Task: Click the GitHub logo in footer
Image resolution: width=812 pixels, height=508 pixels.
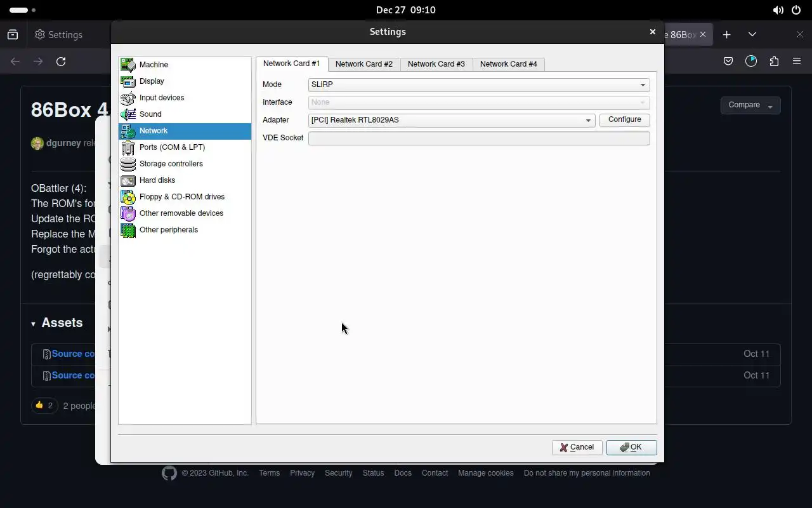Action: 169,473
